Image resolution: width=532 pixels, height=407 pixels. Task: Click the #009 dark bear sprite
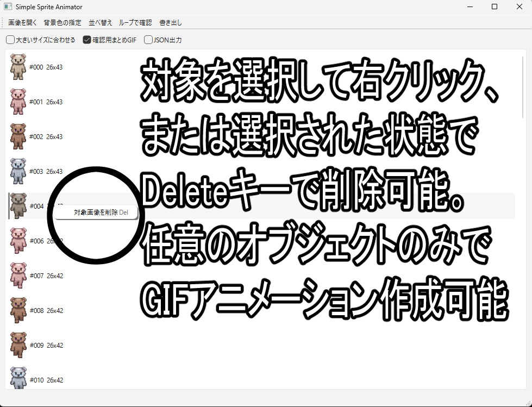17,345
